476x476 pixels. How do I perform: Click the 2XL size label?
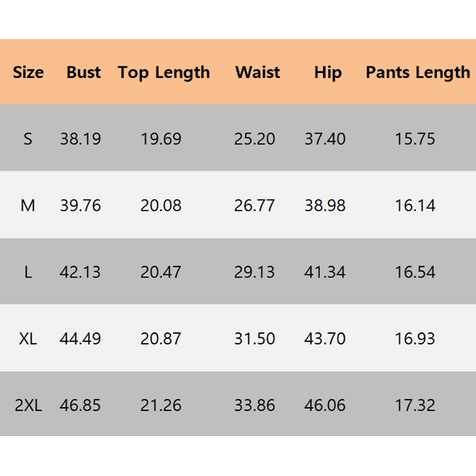(28, 405)
